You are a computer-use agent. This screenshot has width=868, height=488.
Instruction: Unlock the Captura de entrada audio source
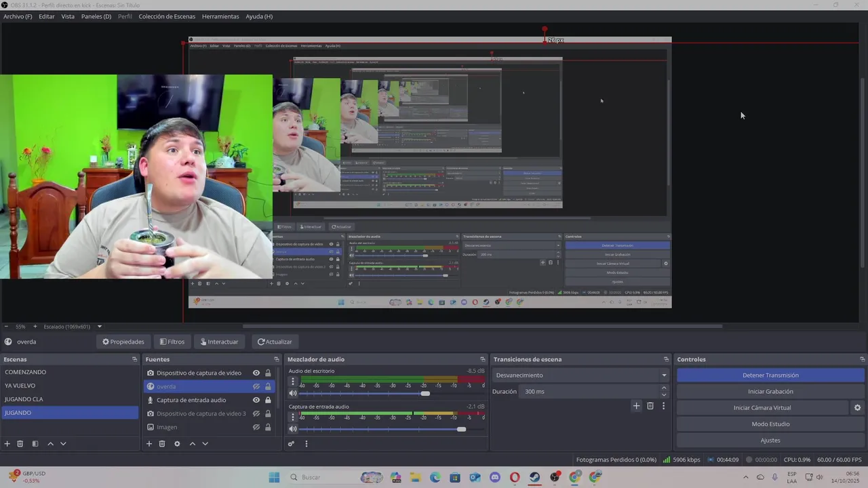(268, 400)
